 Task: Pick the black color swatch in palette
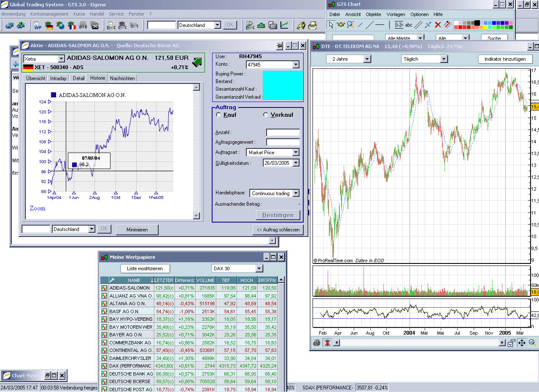pyautogui.click(x=477, y=23)
